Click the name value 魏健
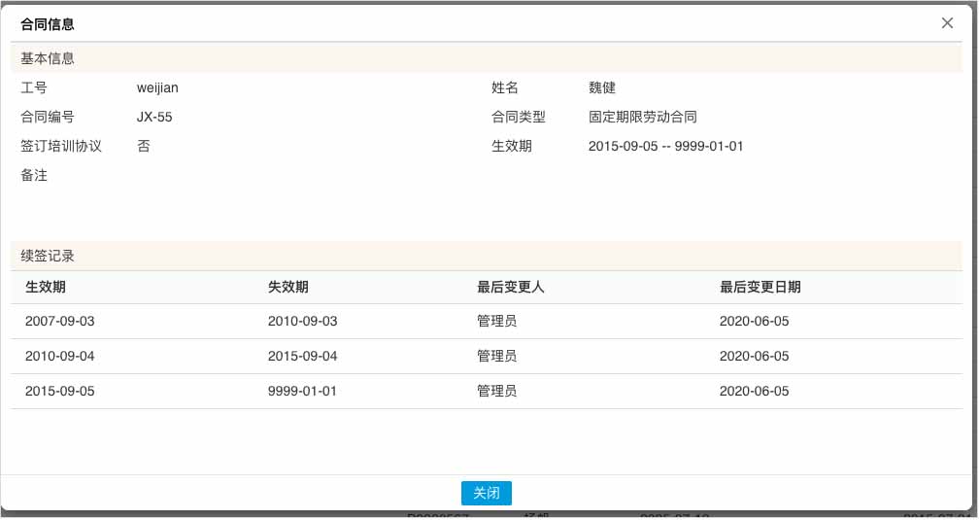Viewport: 980px width, 520px height. pyautogui.click(x=602, y=88)
